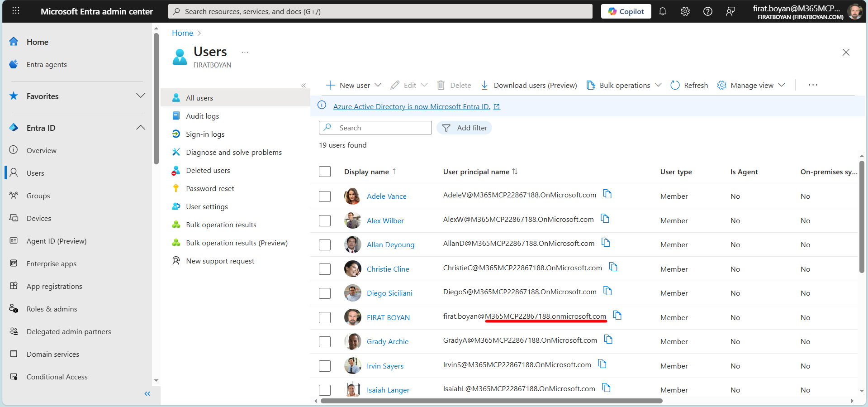Collapse the left navigation sidebar
The image size is (868, 407).
pos(147,394)
